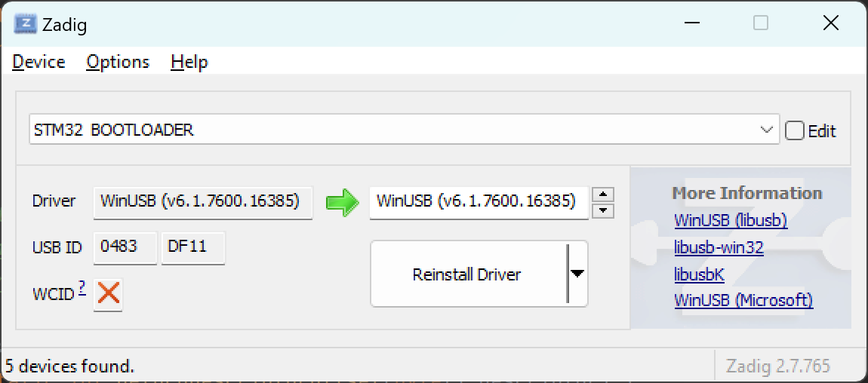868x383 pixels.
Task: Click the '5 devices found.' status text
Action: click(x=69, y=366)
